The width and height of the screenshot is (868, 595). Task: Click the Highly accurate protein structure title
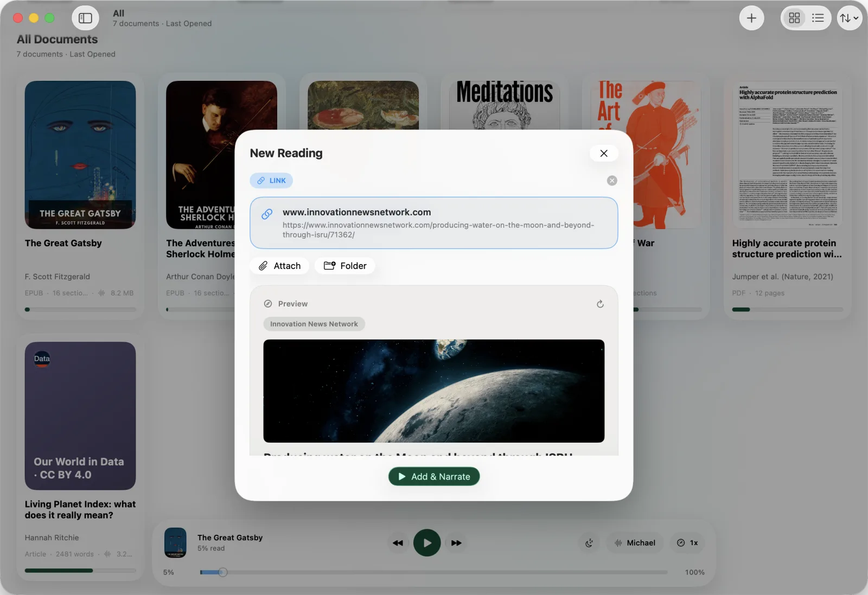787,249
